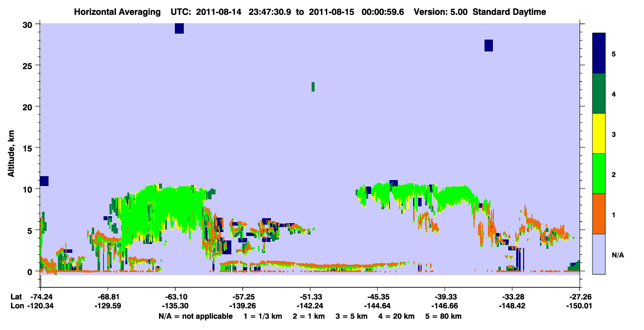The image size is (644, 330).
Task: Click the dark green colorbar segment labeled 4
Action: (599, 94)
